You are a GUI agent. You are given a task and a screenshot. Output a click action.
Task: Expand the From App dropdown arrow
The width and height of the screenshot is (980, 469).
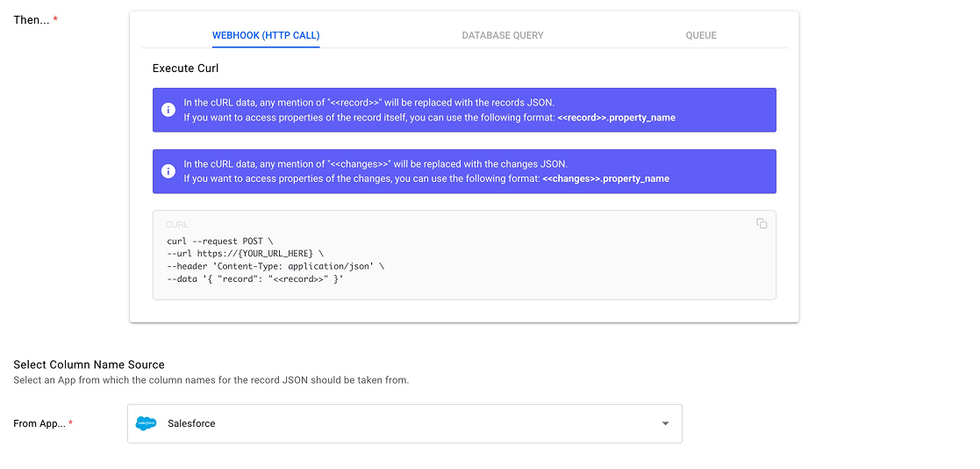(665, 423)
